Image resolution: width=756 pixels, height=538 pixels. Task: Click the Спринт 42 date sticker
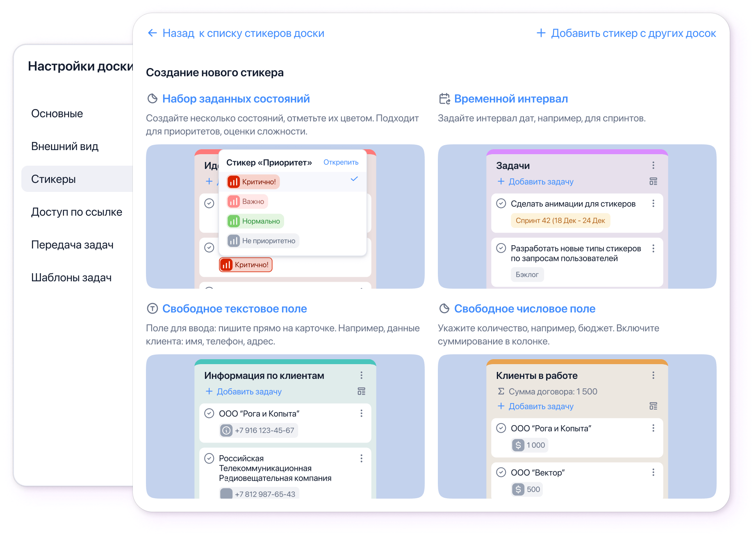(560, 221)
